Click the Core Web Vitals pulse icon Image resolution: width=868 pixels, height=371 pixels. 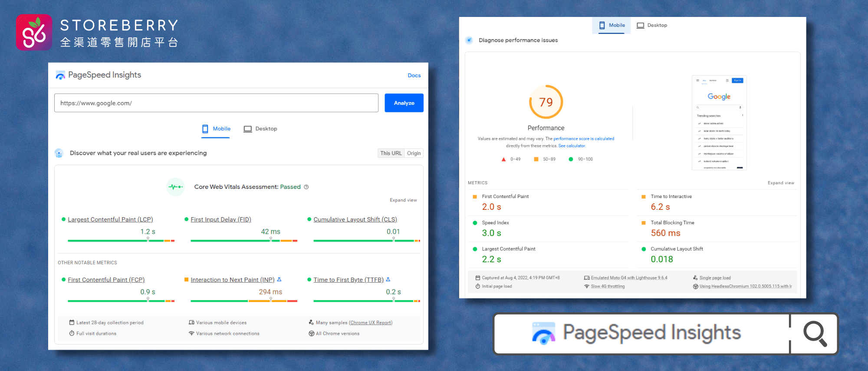(175, 187)
